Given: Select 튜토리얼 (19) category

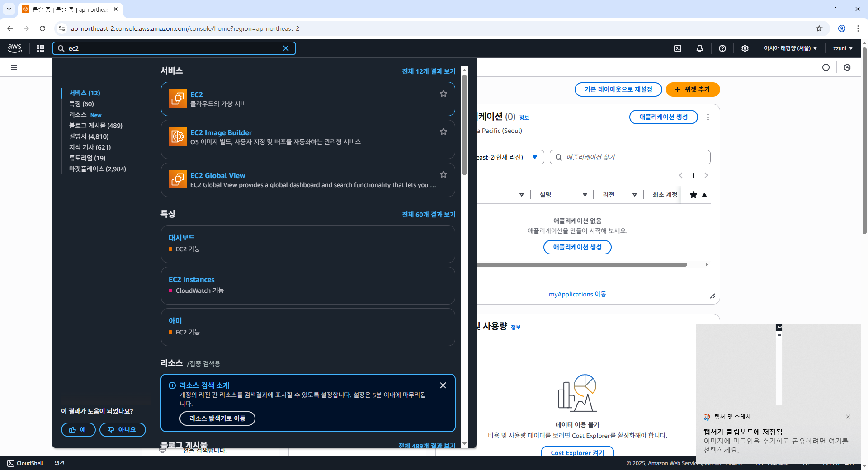Looking at the screenshot, I should tap(87, 158).
